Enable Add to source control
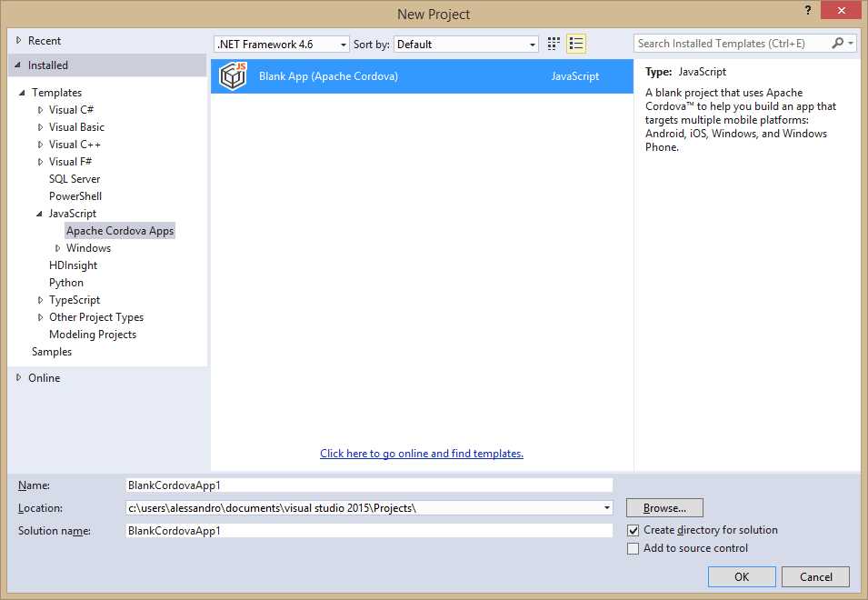 pyautogui.click(x=632, y=548)
